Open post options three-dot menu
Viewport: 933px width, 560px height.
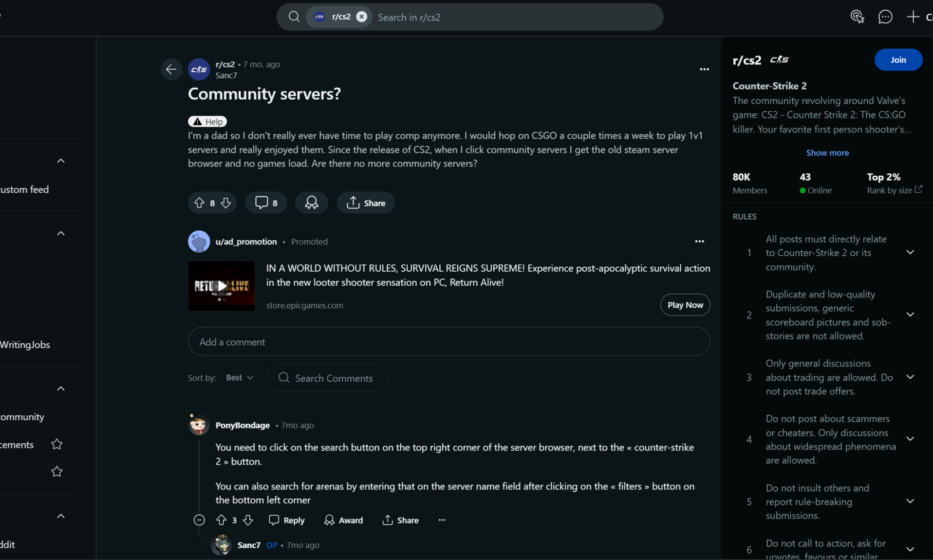pyautogui.click(x=704, y=70)
